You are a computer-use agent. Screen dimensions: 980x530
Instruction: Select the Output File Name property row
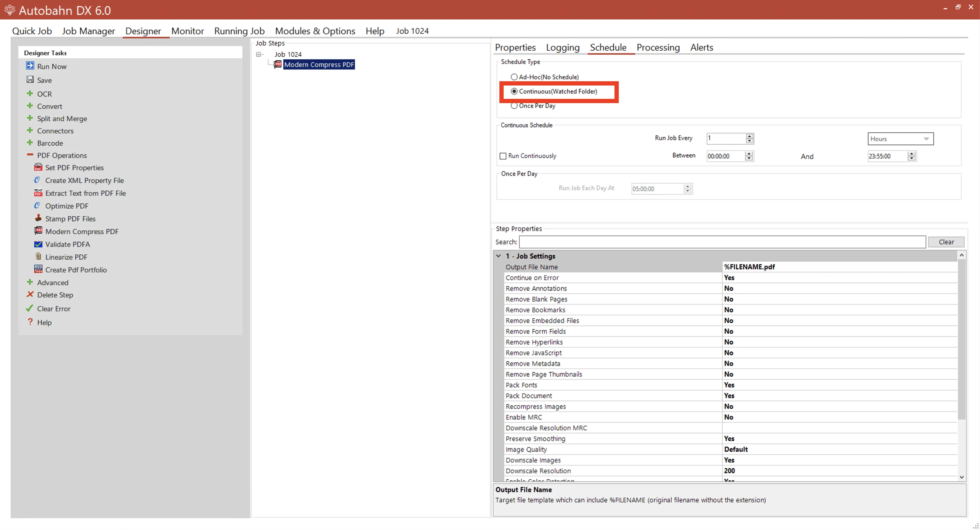[x=731, y=267]
